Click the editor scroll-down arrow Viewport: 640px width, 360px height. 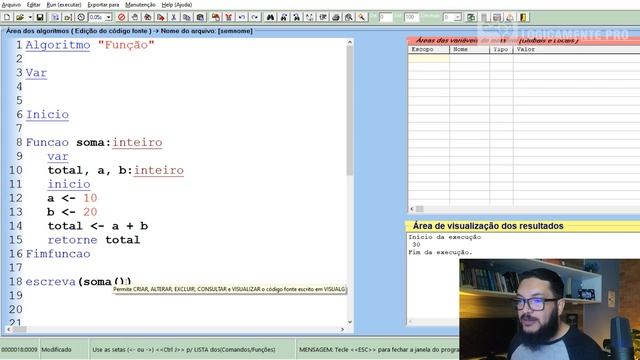(350, 322)
